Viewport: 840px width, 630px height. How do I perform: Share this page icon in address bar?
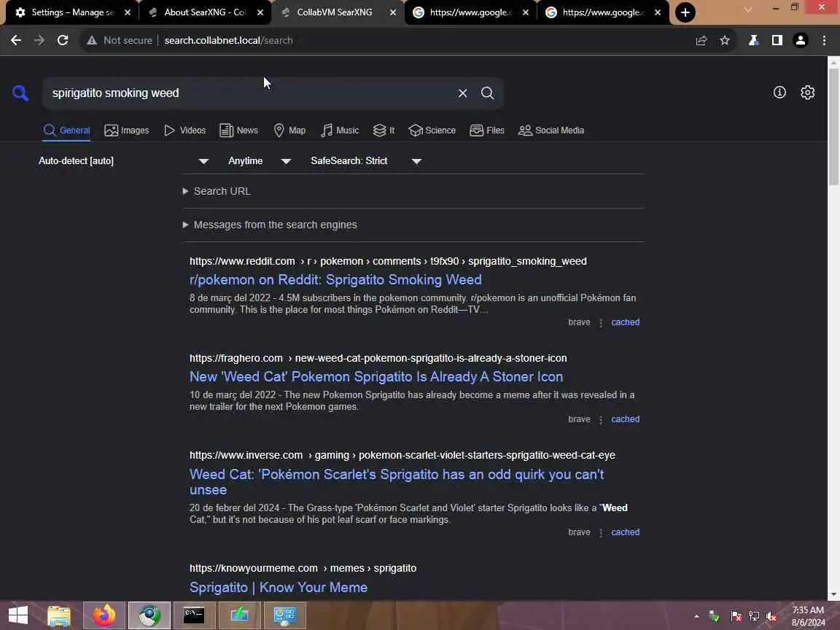pyautogui.click(x=701, y=40)
